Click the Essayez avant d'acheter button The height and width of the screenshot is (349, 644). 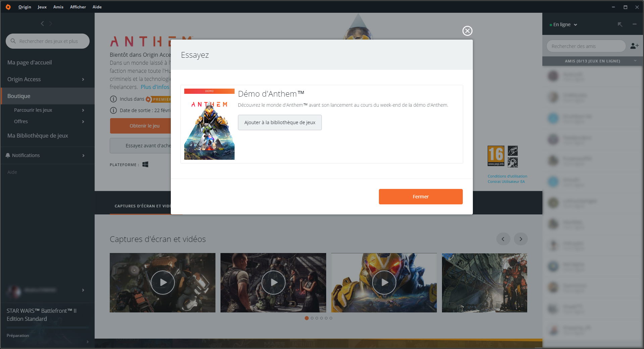click(x=141, y=146)
